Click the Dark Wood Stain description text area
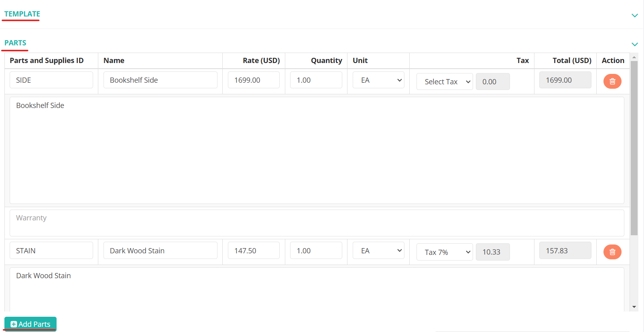Image resolution: width=644 pixels, height=332 pixels. 317,289
